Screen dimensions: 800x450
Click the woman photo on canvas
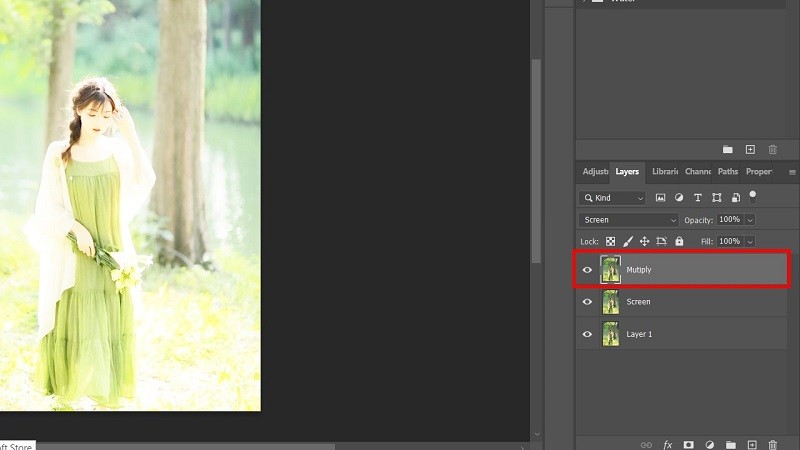coord(130,204)
